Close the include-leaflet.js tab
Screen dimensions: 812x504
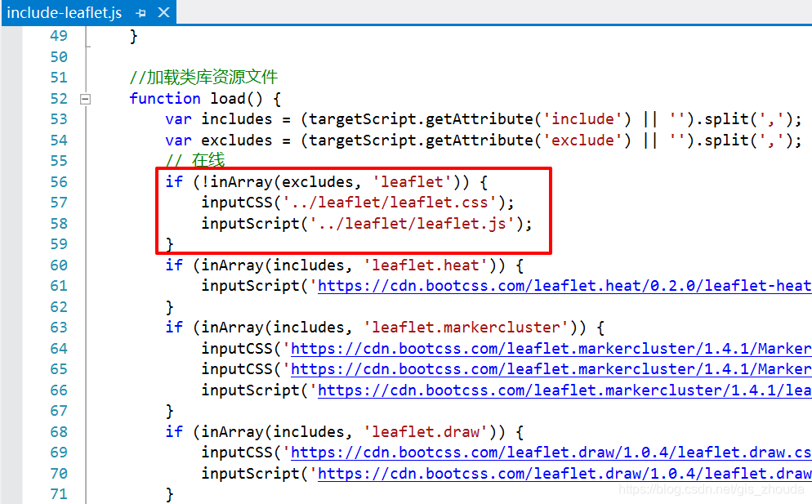pyautogui.click(x=163, y=12)
